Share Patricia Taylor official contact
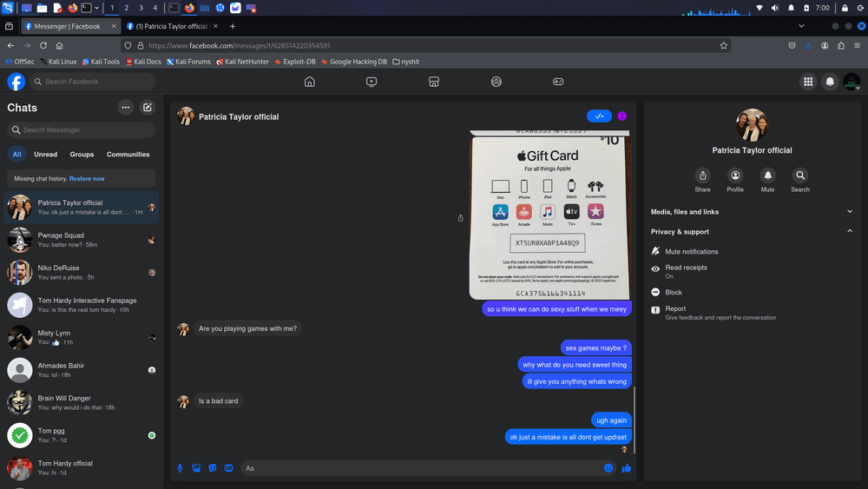Image resolution: width=868 pixels, height=489 pixels. (x=702, y=175)
